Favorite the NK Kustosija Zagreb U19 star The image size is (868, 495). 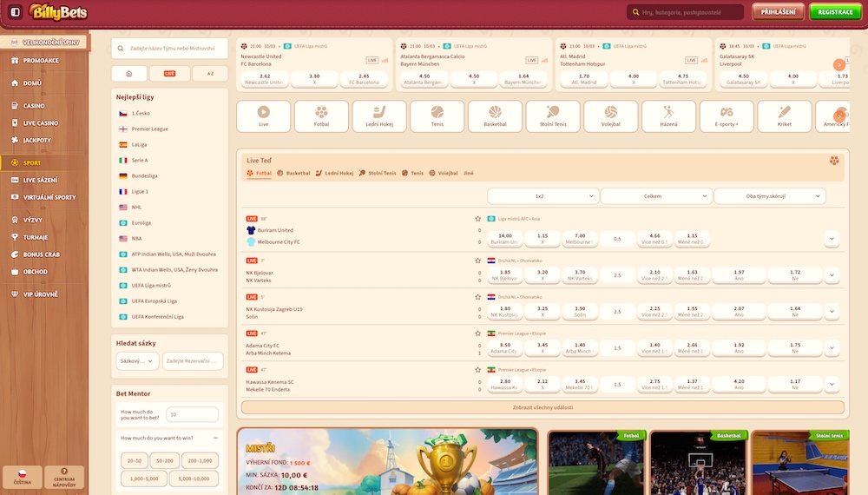click(477, 297)
